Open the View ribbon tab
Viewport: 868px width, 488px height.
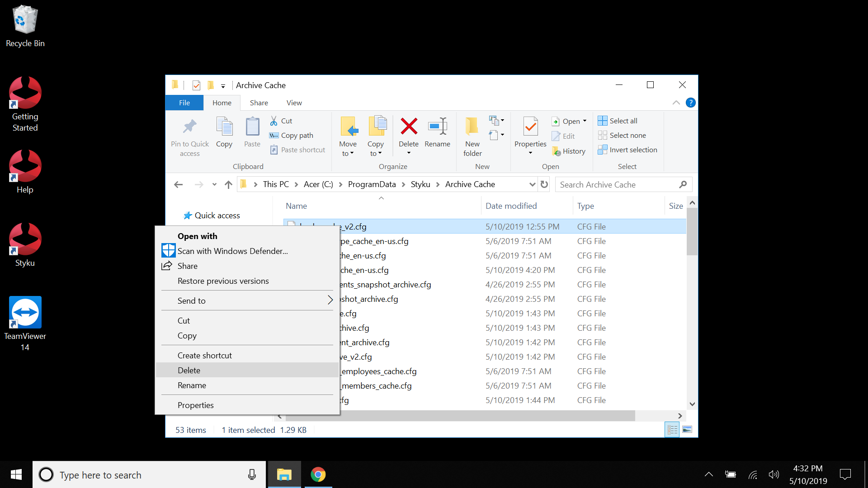point(294,103)
